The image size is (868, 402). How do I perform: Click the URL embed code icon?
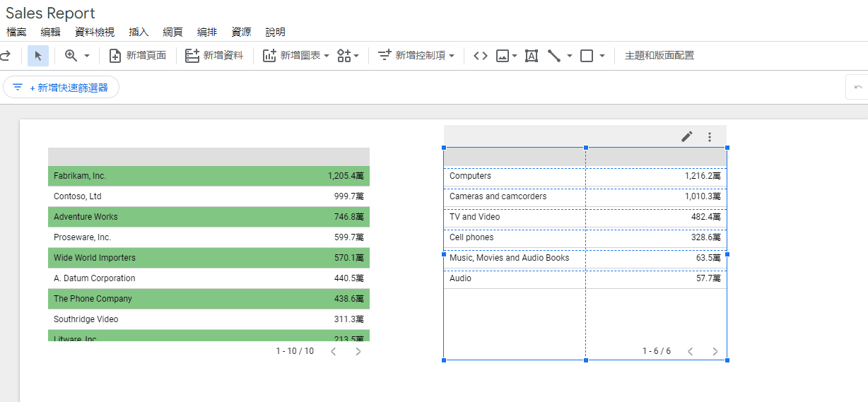[x=481, y=56]
